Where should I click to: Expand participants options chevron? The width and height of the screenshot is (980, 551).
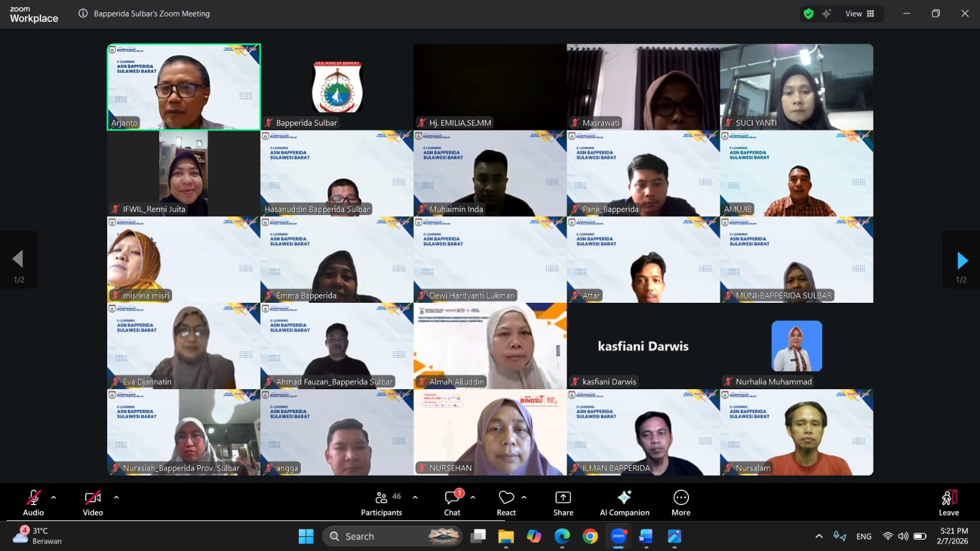click(415, 497)
